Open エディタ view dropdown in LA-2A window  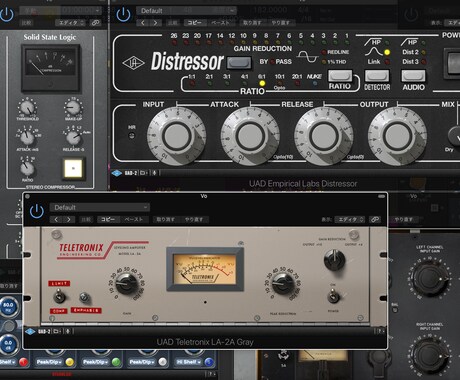(x=350, y=219)
